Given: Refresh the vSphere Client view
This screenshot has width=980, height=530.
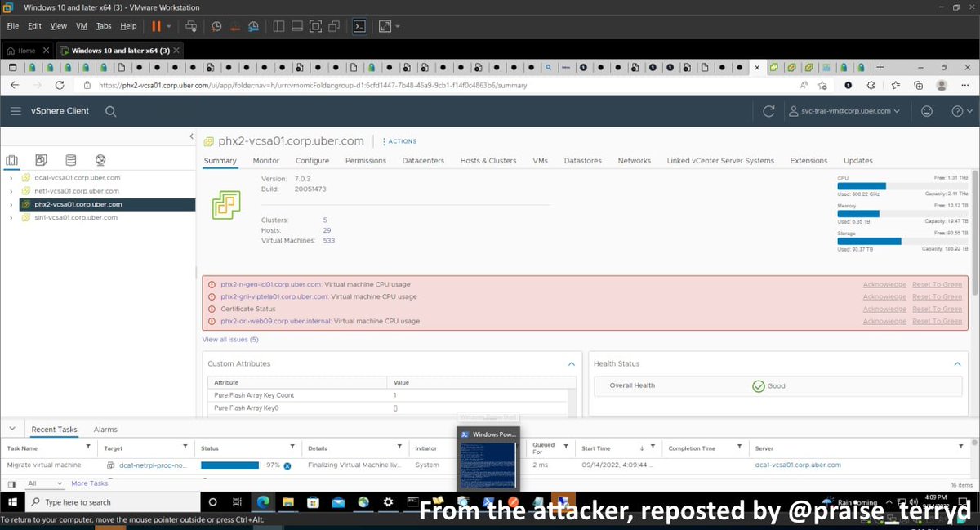Looking at the screenshot, I should (768, 111).
